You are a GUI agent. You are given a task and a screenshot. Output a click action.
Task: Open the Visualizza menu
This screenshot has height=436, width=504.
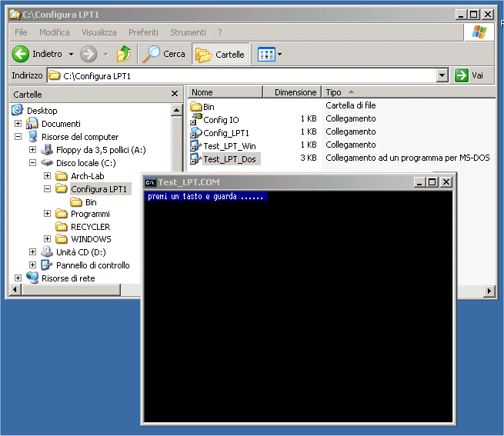pos(99,32)
